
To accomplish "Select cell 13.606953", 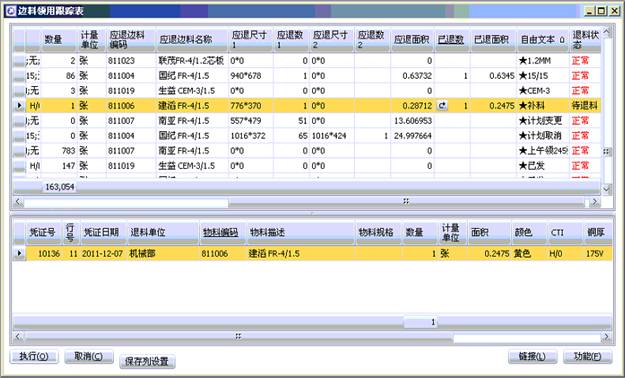I will pos(412,121).
